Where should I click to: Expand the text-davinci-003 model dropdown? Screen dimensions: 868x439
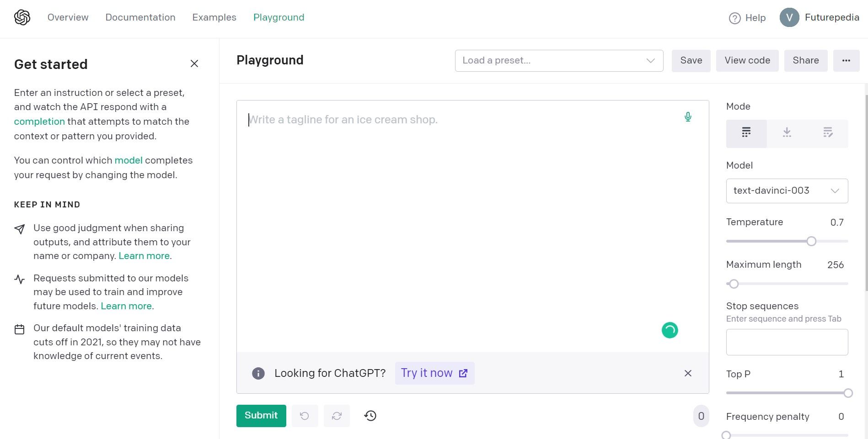(787, 191)
